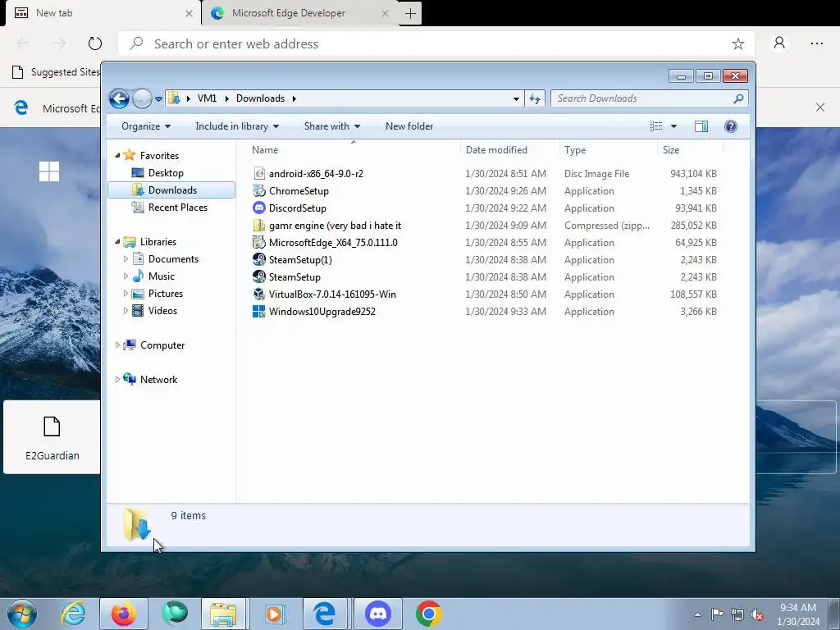Open recent locations dropdown beside navigation arrows

pos(158,99)
